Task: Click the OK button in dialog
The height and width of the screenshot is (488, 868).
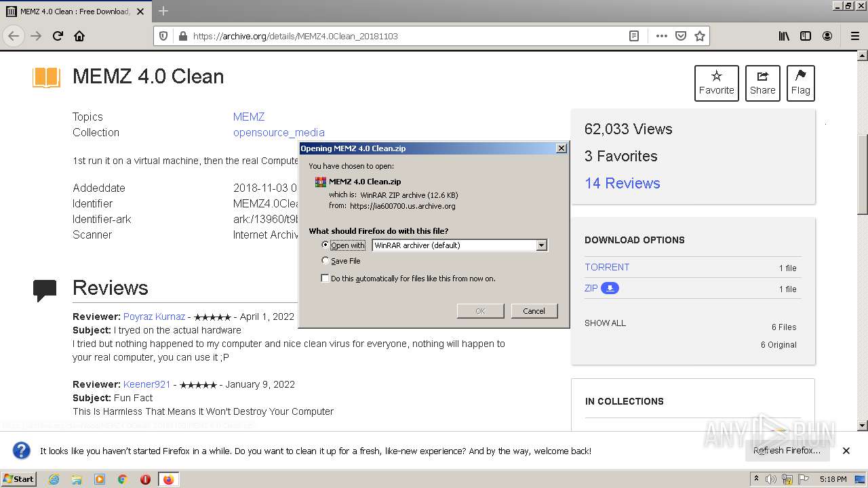Action: tap(480, 311)
